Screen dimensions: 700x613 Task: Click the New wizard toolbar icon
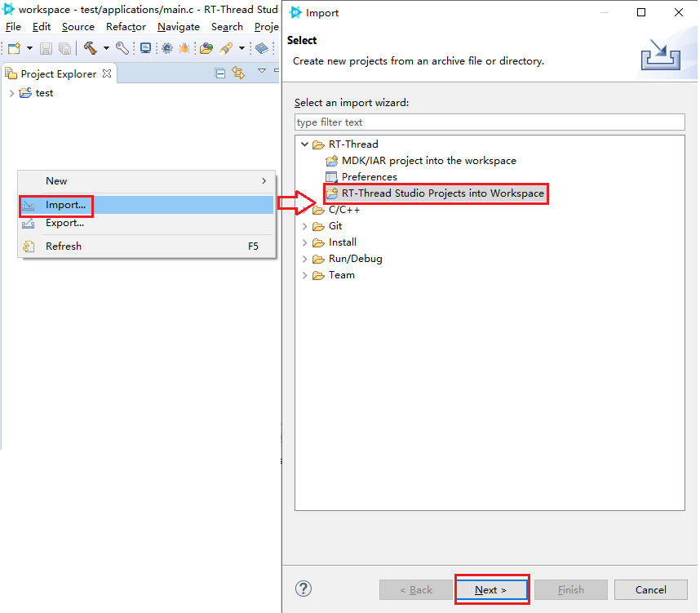[14, 48]
